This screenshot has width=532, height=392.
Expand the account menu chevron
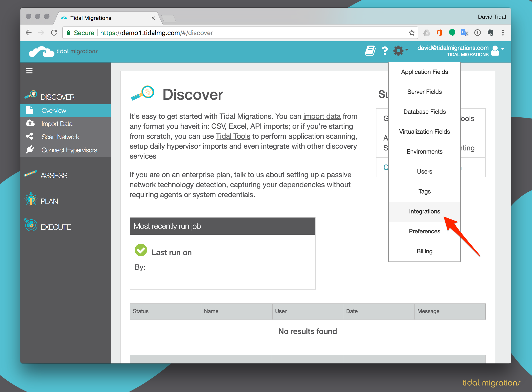(x=503, y=49)
